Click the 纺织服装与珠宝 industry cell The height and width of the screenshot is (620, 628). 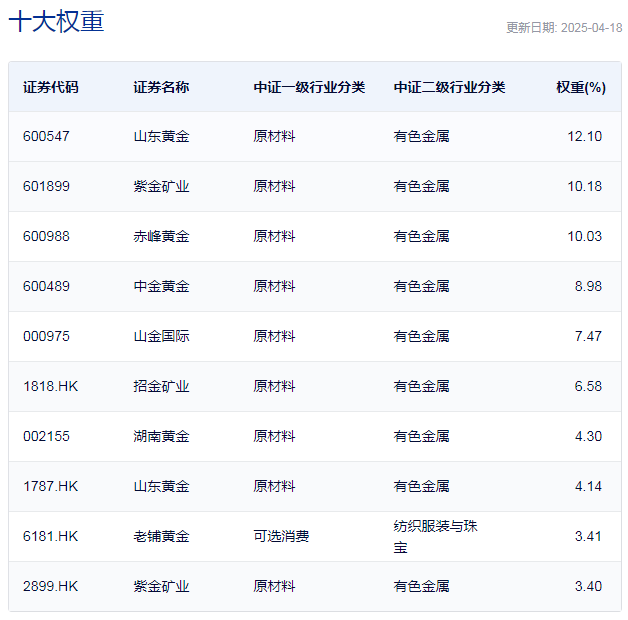(435, 536)
